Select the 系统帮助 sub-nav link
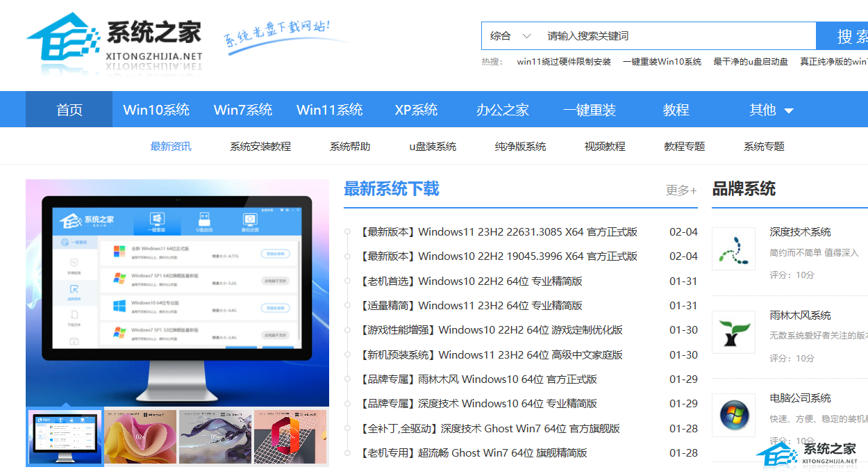Screen dimensions: 868x474 point(350,147)
